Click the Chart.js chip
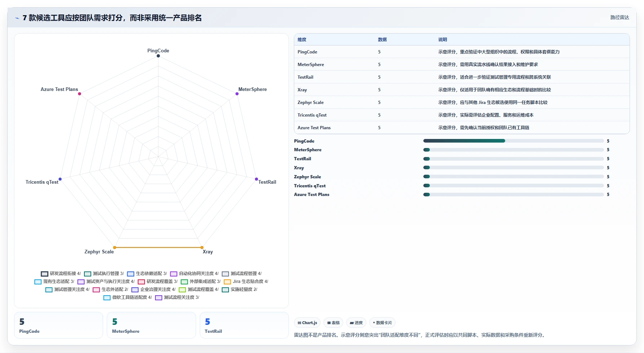 tap(307, 323)
